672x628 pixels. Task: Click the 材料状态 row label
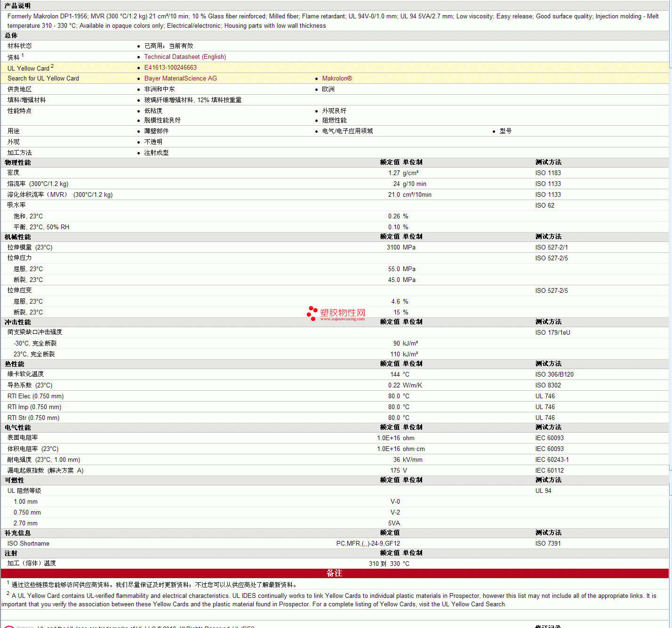(x=20, y=46)
